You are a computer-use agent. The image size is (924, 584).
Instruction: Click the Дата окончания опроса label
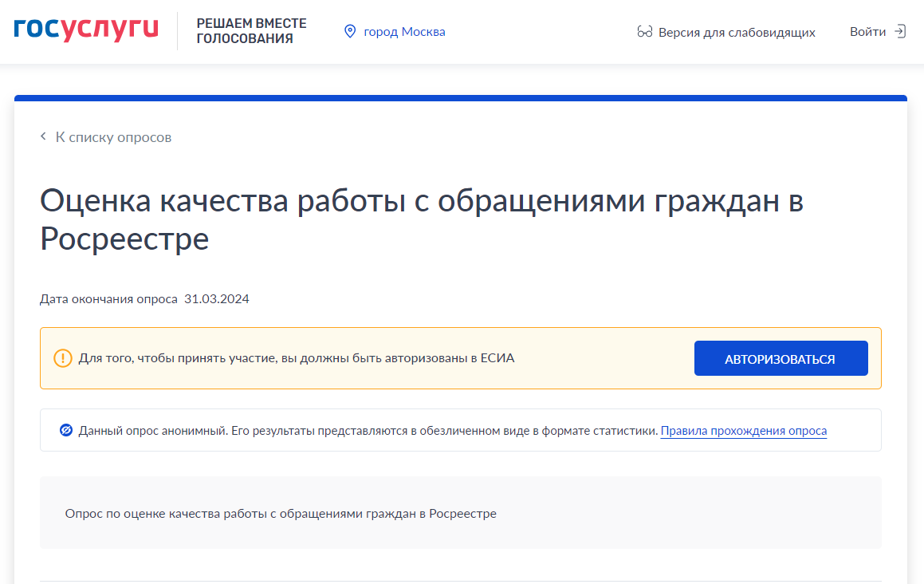click(108, 299)
